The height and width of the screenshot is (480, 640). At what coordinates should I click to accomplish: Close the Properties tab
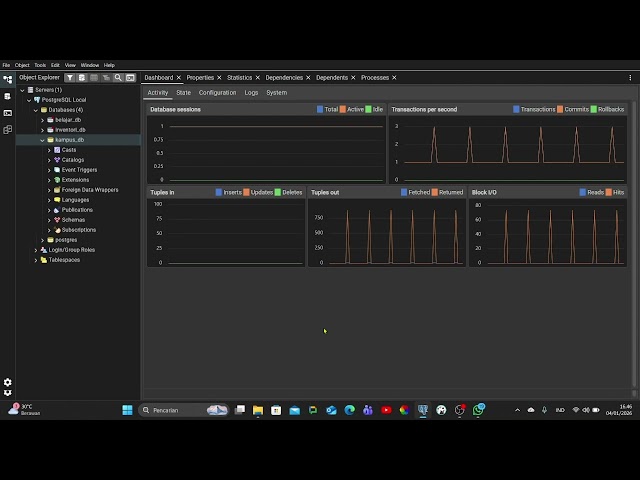pos(220,77)
